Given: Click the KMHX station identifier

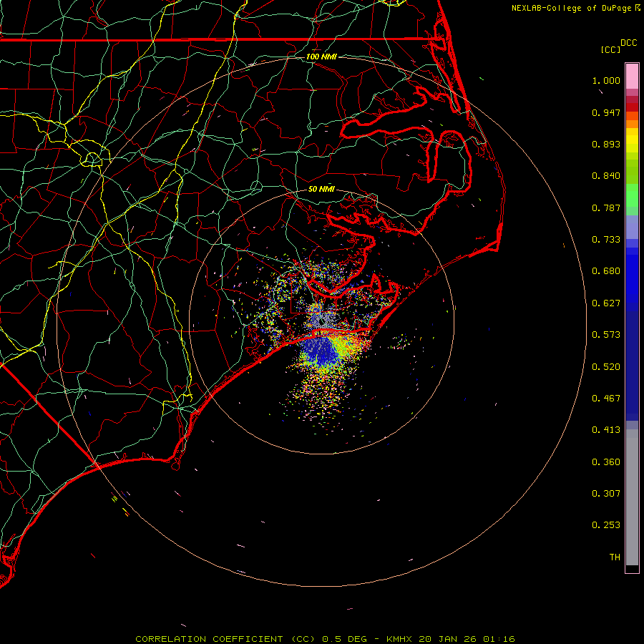Looking at the screenshot, I should coord(399,639).
